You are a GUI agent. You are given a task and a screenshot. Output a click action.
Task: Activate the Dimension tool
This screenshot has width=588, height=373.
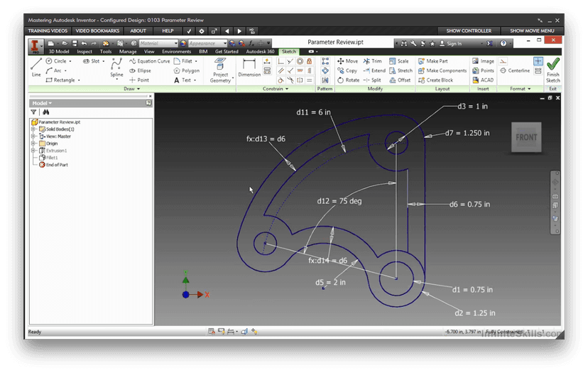(x=249, y=67)
